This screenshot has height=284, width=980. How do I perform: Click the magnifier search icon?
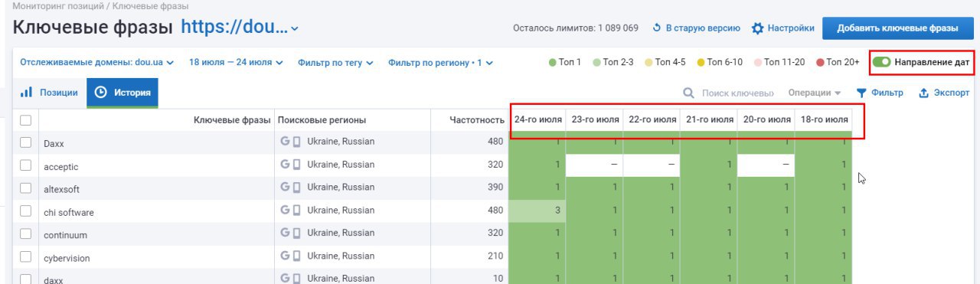click(x=689, y=93)
